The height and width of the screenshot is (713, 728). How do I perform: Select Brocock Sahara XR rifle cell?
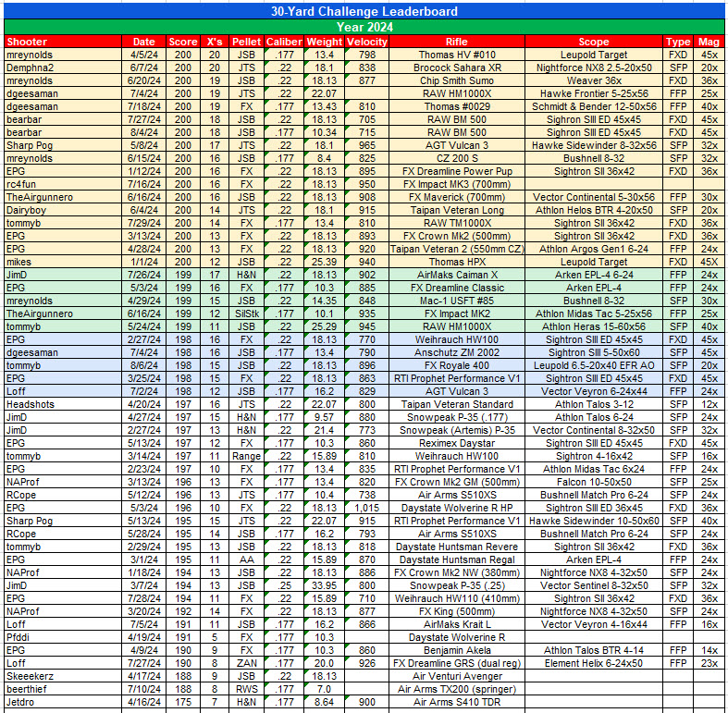tap(457, 68)
